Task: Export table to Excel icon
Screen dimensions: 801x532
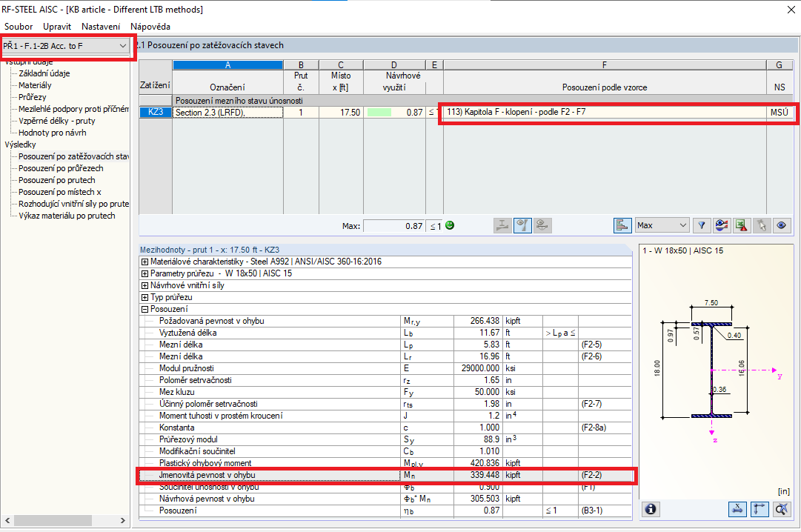Action: 742,225
